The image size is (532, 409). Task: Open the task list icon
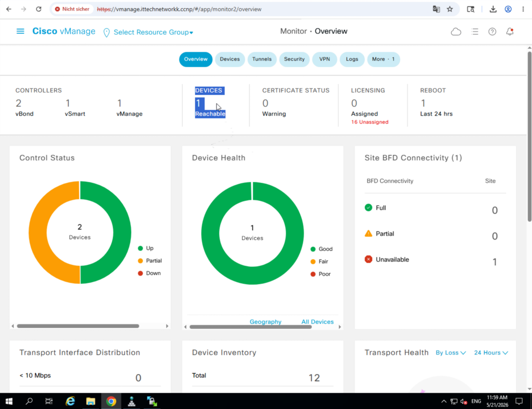coord(475,32)
